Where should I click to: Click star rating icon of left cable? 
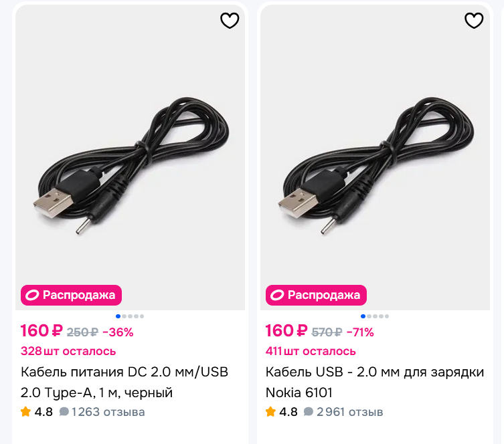click(25, 412)
